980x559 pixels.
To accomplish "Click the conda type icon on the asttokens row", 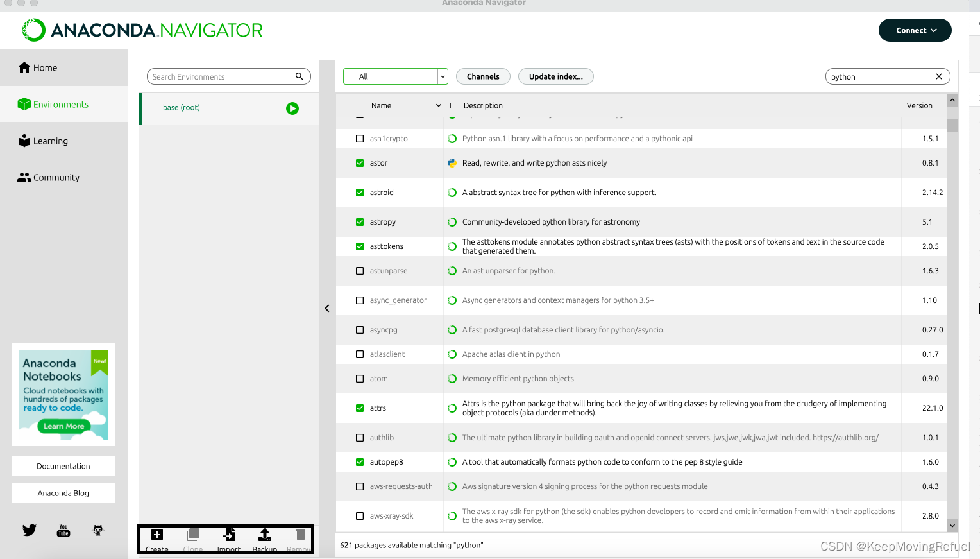I will (x=452, y=246).
